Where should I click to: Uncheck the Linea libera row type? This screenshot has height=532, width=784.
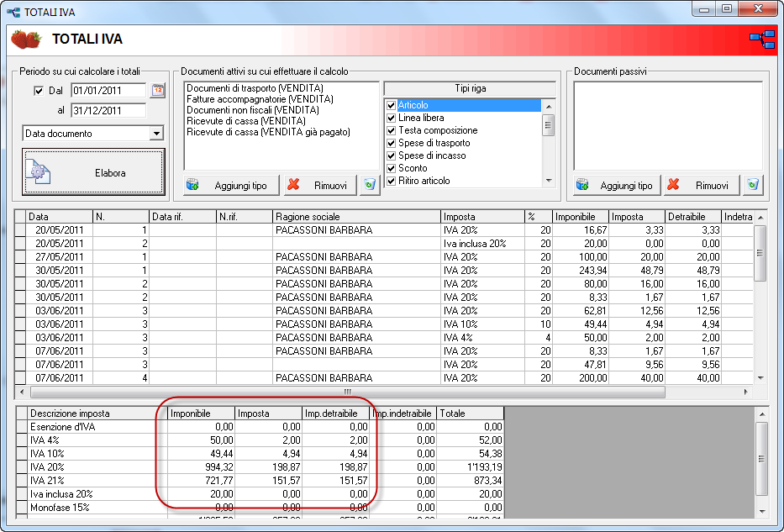(392, 118)
